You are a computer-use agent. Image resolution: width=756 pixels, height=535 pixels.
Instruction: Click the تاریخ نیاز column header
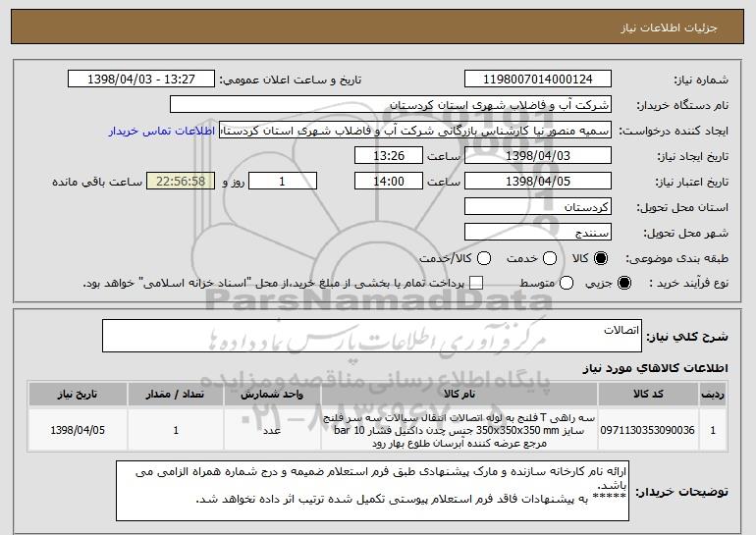tap(78, 395)
